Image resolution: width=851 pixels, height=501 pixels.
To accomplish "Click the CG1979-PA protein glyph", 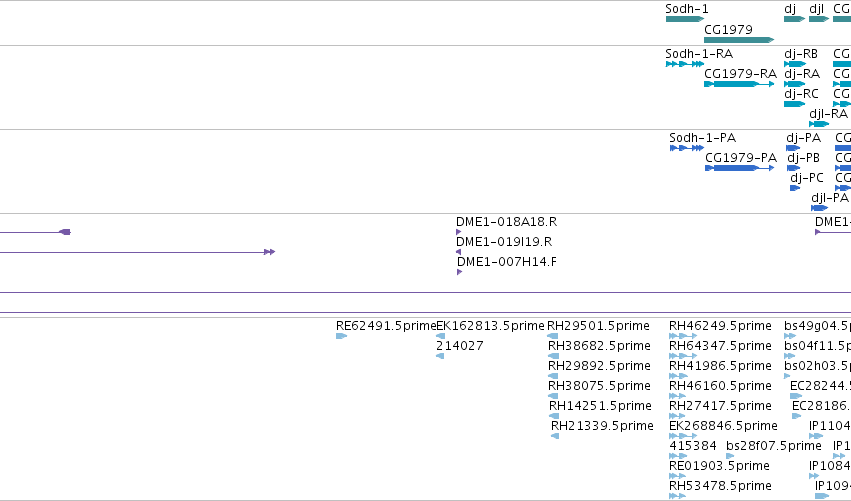I will click(739, 168).
